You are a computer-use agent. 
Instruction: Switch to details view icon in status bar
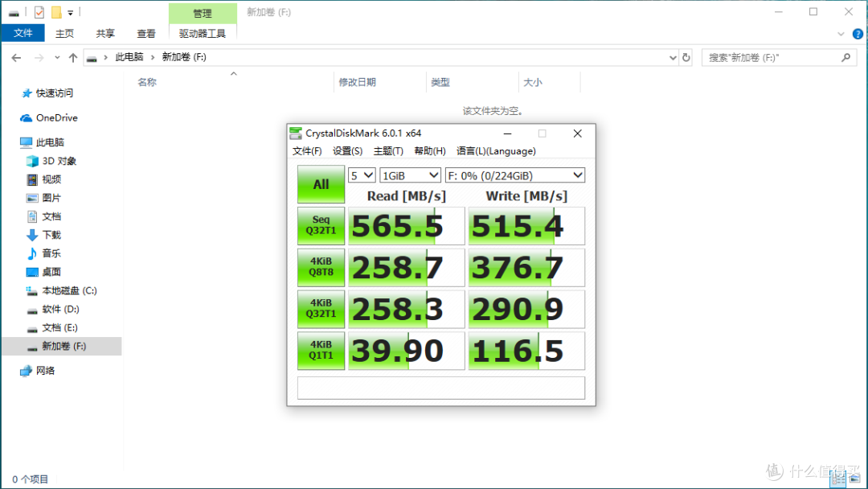(x=838, y=479)
